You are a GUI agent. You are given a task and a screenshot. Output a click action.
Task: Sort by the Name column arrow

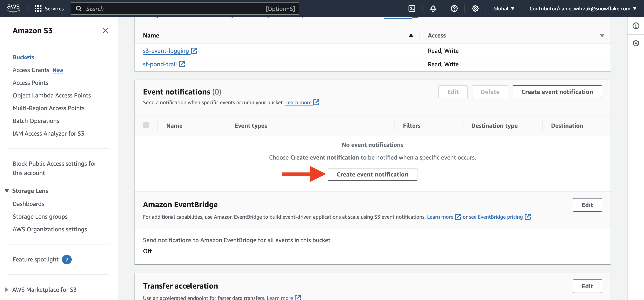pyautogui.click(x=411, y=35)
